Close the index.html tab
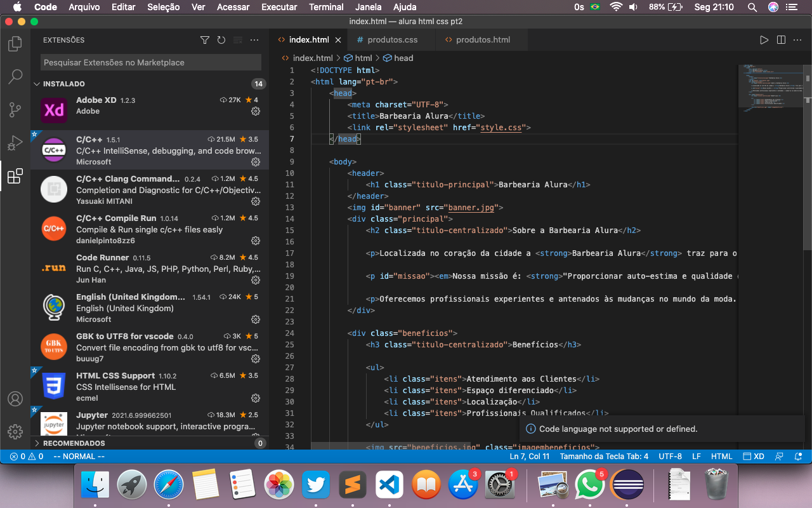The width and height of the screenshot is (812, 508). pyautogui.click(x=338, y=39)
